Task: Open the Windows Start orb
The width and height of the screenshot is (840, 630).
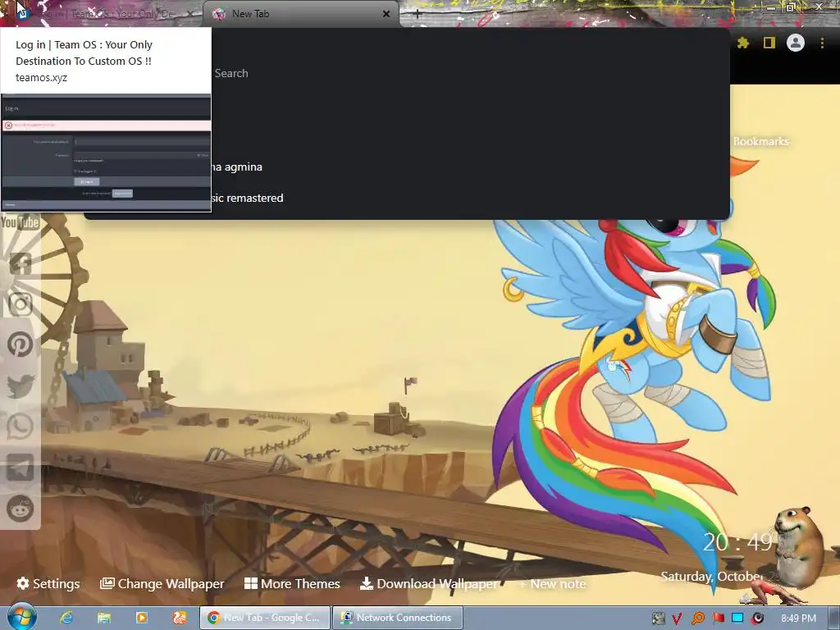Action: pos(21,617)
